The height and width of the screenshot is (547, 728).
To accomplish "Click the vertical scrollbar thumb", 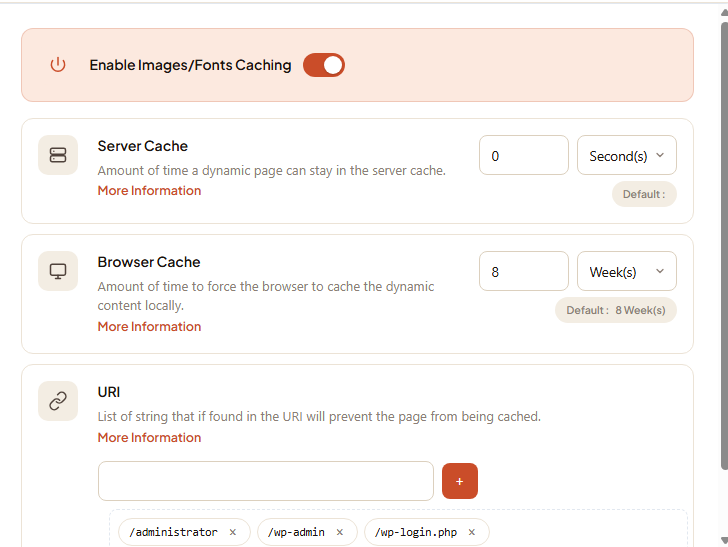I will tap(724, 246).
